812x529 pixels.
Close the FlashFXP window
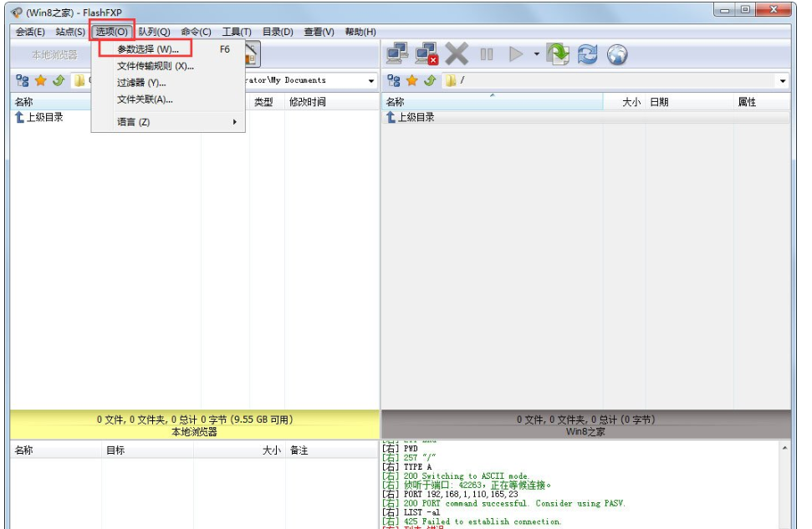coord(774,9)
